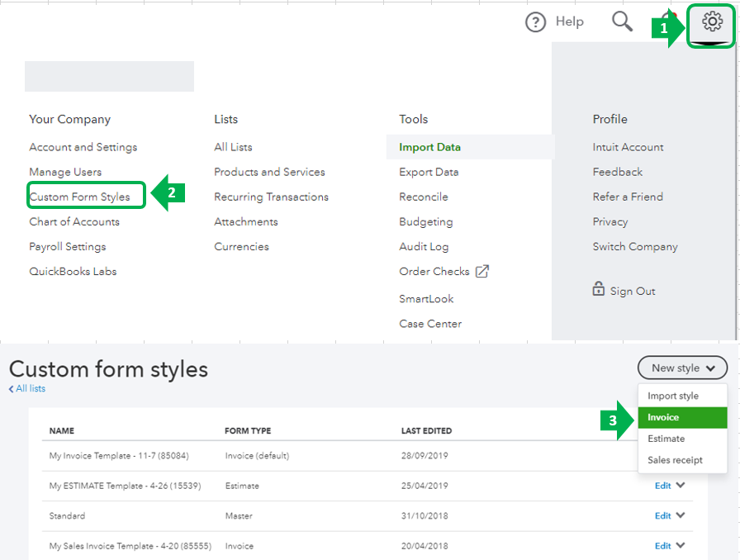Click the '31/10/2018' date cell
The height and width of the screenshot is (560, 740).
[425, 516]
